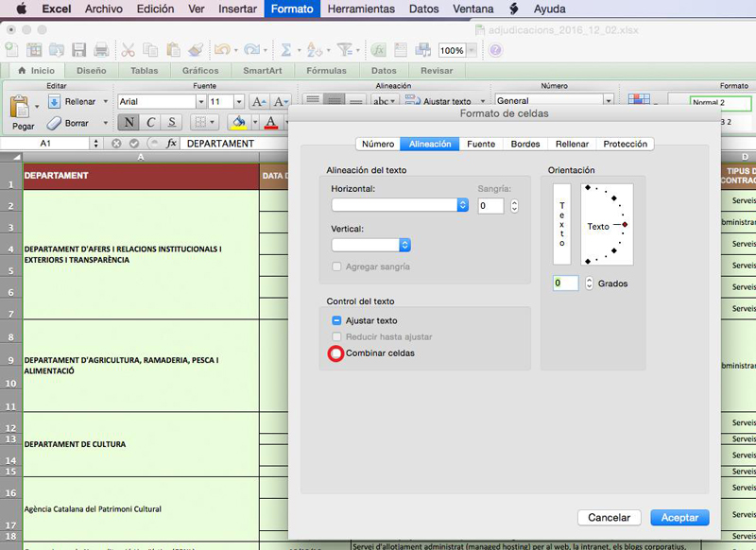Open the Ayuda menu
The width and height of the screenshot is (756, 550).
549,9
